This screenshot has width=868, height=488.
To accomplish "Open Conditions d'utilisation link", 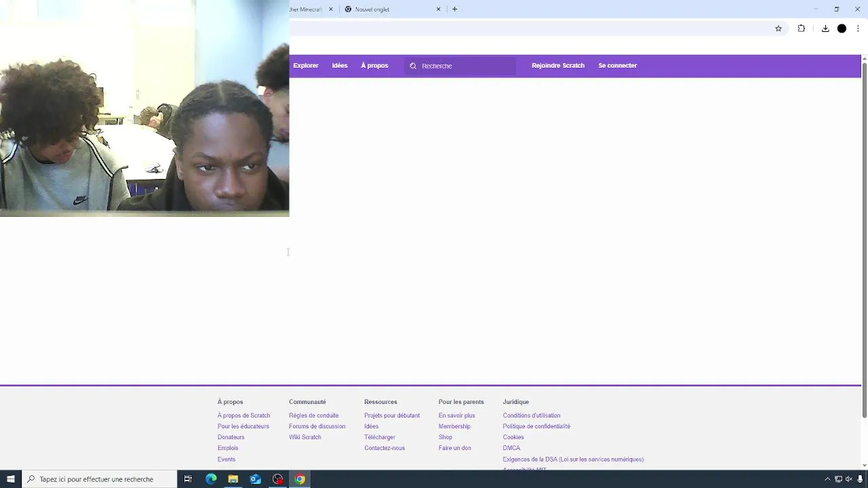I will (x=532, y=415).
